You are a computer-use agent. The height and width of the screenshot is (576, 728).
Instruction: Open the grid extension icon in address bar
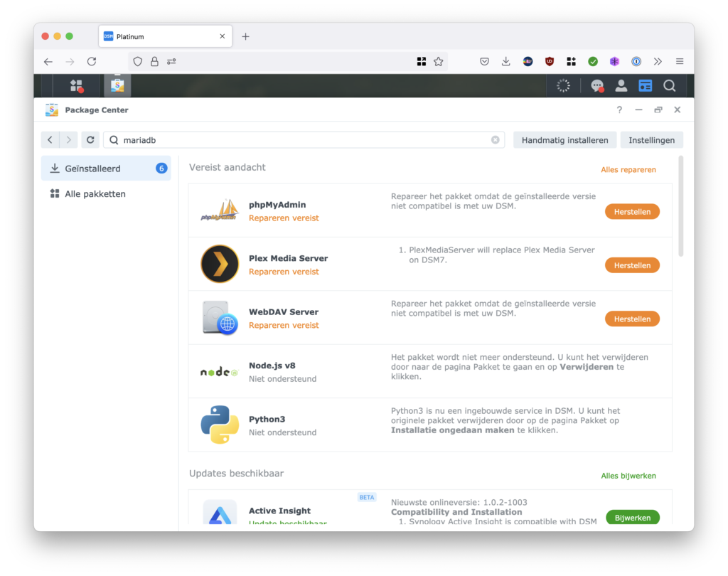click(x=421, y=61)
